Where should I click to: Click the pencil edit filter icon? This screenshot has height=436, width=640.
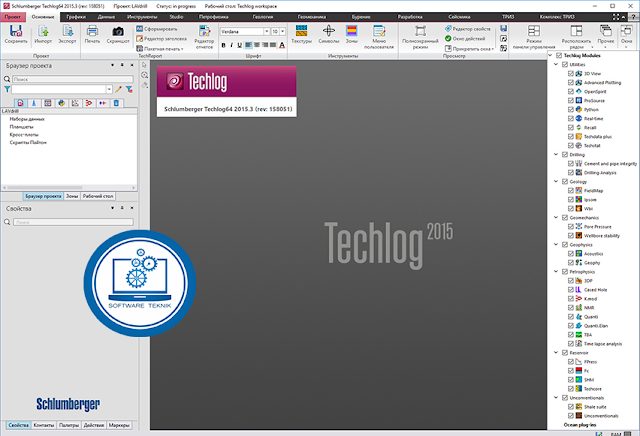click(x=118, y=89)
